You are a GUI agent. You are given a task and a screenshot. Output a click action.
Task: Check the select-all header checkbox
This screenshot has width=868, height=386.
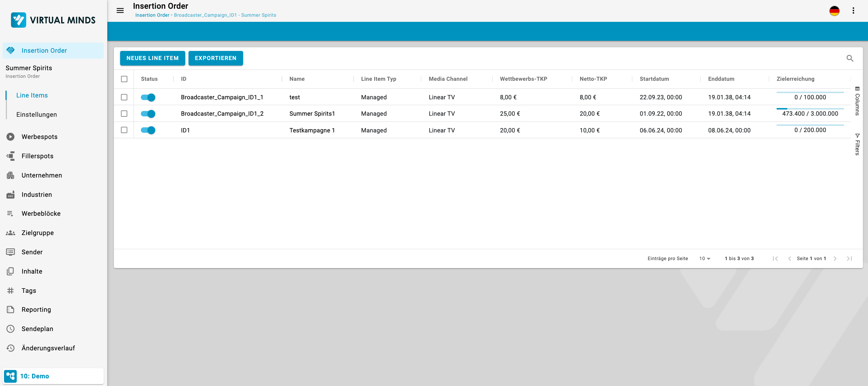[124, 79]
